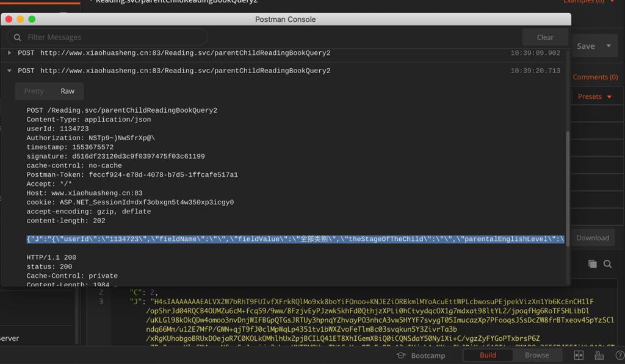
Task: Click the signature header line
Action: [x=115, y=156]
